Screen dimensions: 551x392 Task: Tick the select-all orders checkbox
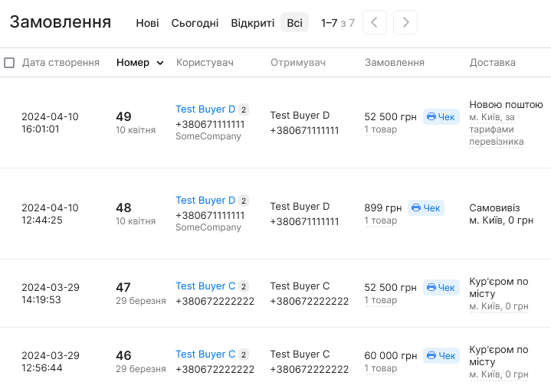point(9,63)
